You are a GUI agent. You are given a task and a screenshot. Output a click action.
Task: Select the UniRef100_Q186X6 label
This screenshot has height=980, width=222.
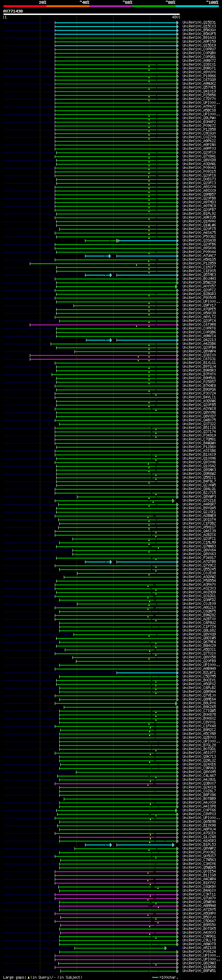point(199,967)
